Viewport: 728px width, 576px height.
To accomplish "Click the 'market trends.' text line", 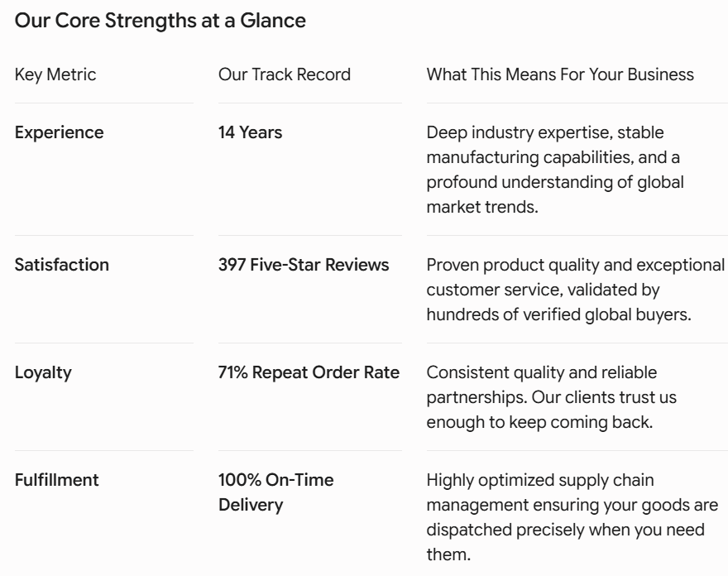I will (x=482, y=207).
